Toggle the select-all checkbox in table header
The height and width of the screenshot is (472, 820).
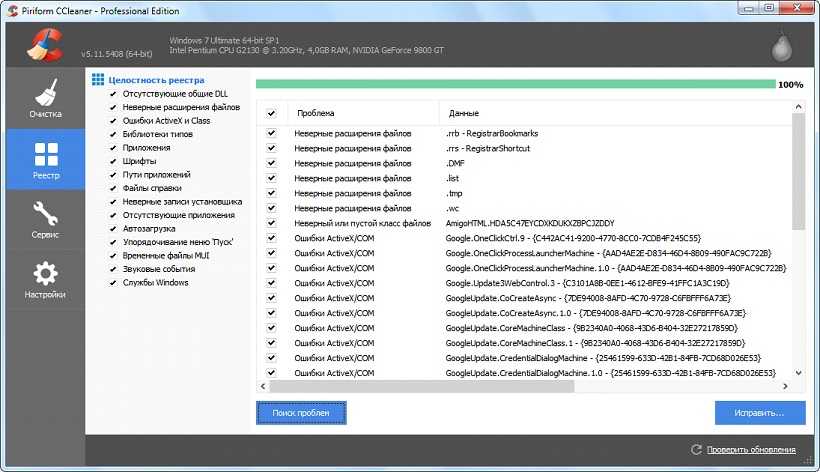(x=271, y=114)
